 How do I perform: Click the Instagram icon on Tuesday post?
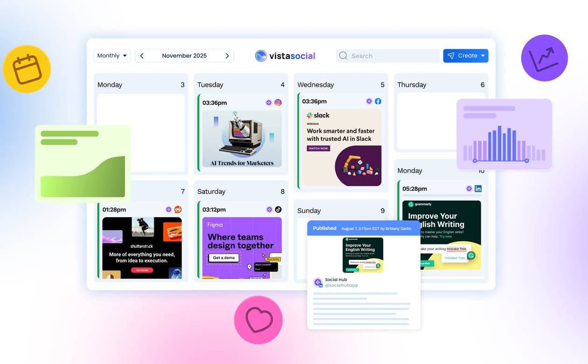278,103
